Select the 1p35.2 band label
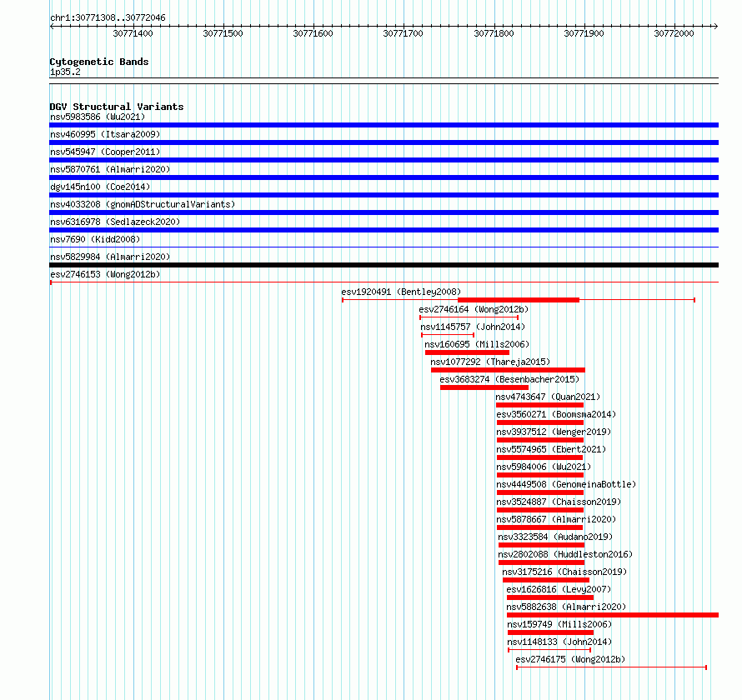Viewport: 742px width, 700px height. [65, 72]
